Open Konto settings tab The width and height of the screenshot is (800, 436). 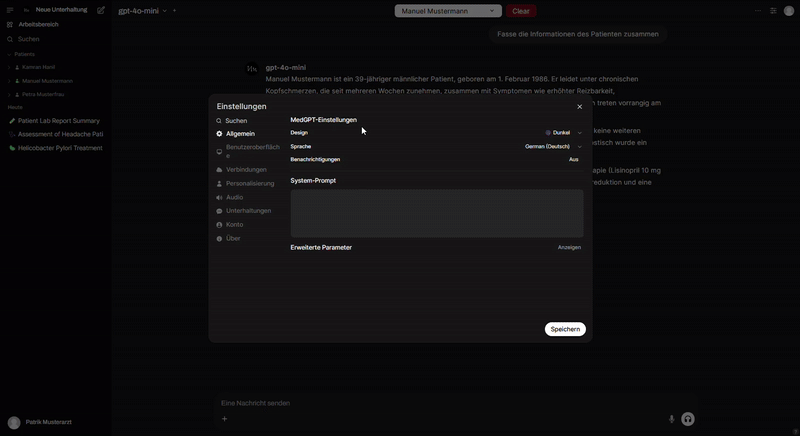[x=230, y=224]
